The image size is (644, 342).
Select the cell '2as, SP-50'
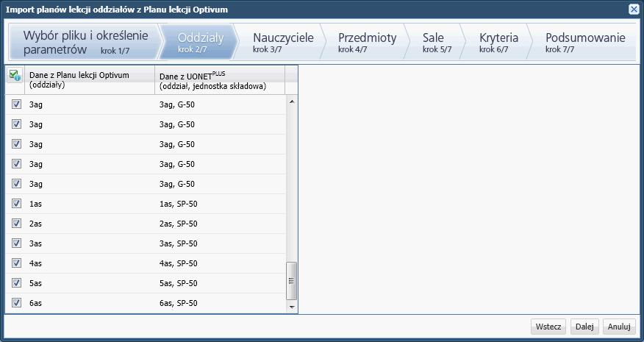click(x=220, y=223)
